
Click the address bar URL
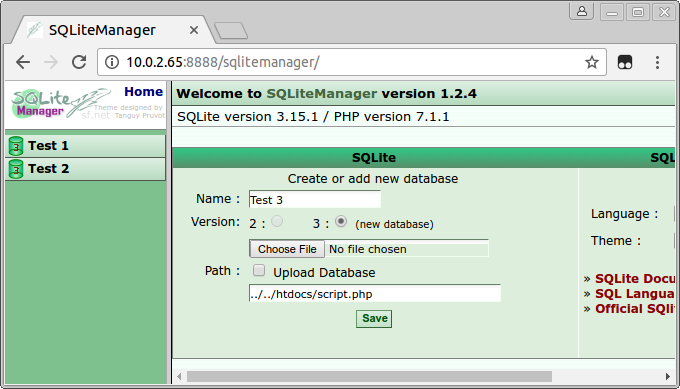pos(223,62)
